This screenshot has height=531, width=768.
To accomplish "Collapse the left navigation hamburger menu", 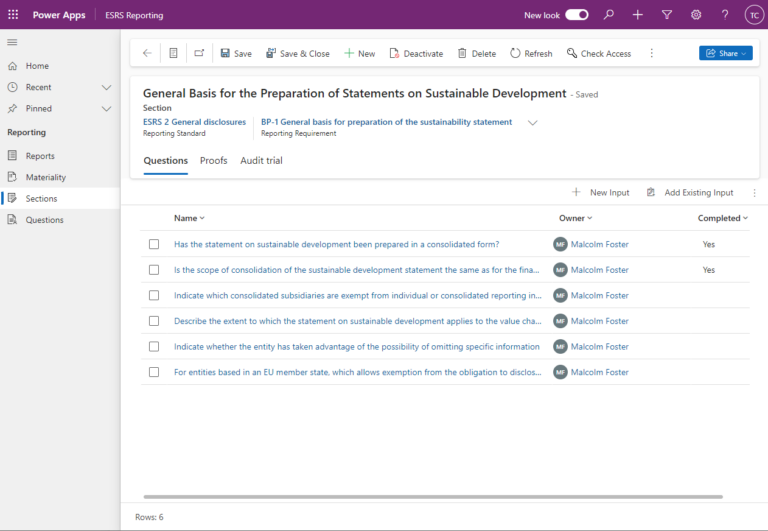I will [13, 41].
